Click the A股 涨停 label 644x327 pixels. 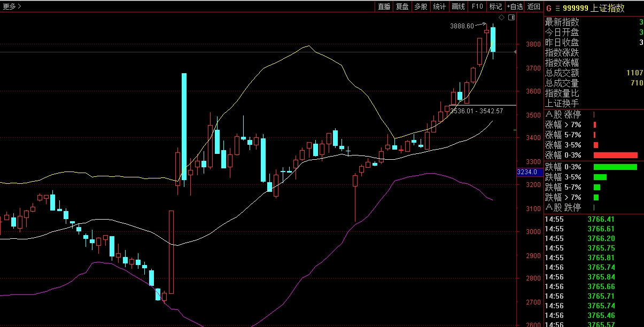click(x=563, y=114)
